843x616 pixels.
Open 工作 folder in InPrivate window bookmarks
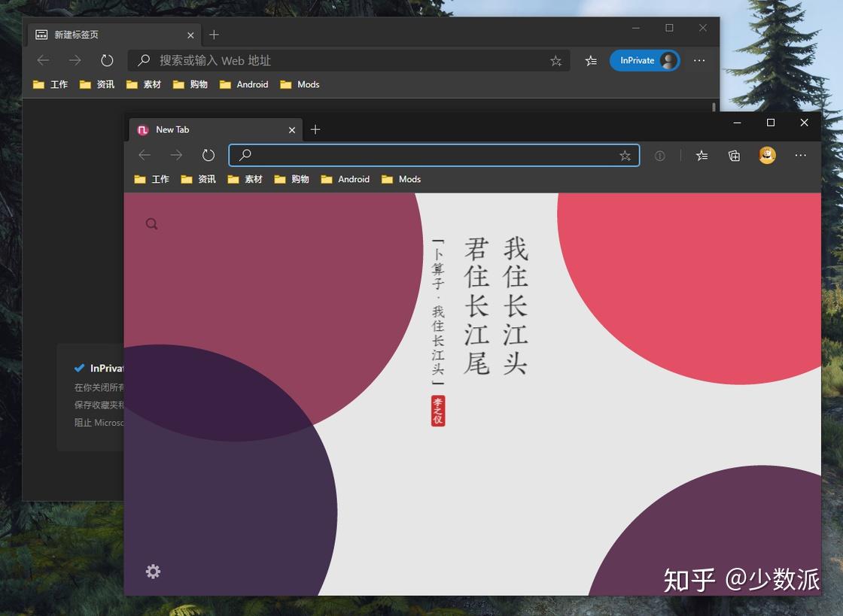click(x=50, y=84)
